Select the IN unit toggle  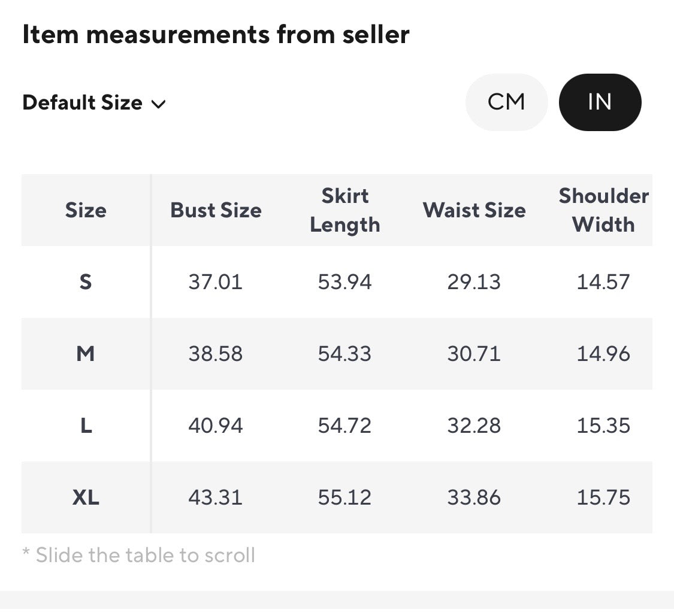600,102
